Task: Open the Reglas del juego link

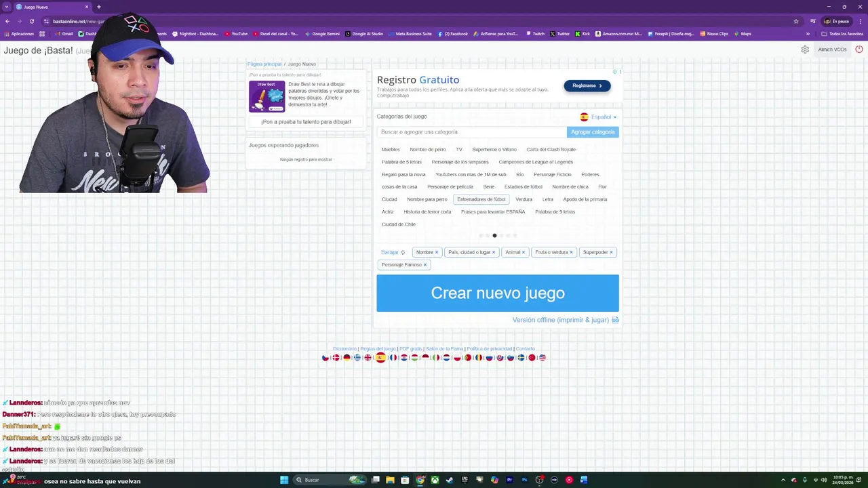Action: [x=378, y=348]
